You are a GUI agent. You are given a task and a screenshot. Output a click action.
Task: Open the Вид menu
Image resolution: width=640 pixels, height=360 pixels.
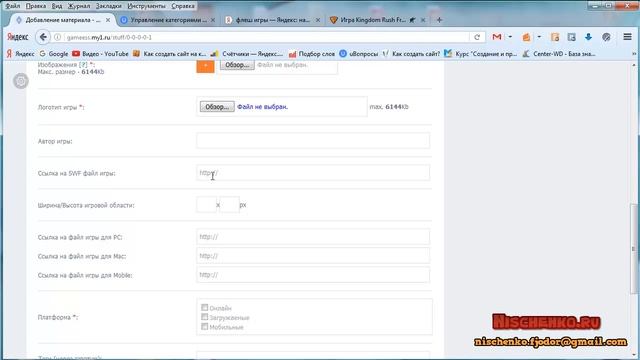click(57, 6)
